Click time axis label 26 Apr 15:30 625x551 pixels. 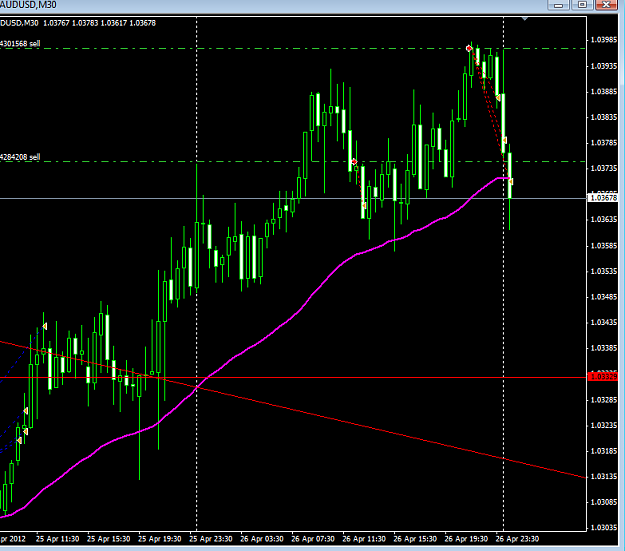click(x=415, y=539)
